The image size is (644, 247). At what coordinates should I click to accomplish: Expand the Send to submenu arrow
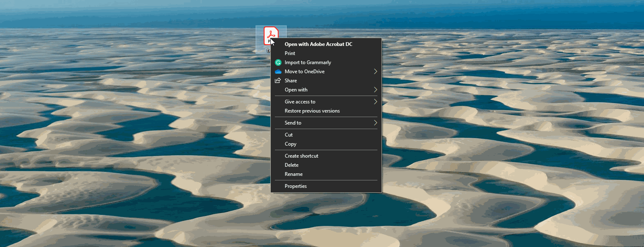(x=376, y=123)
